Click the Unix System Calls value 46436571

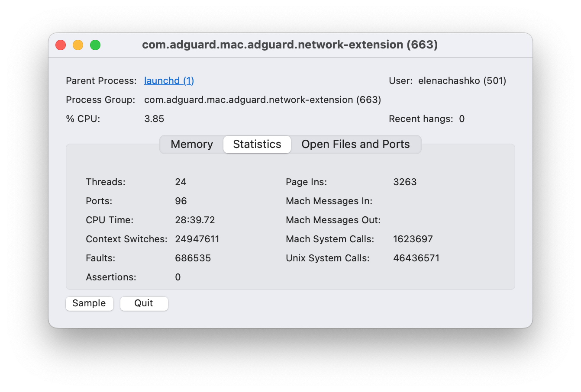[x=416, y=258]
